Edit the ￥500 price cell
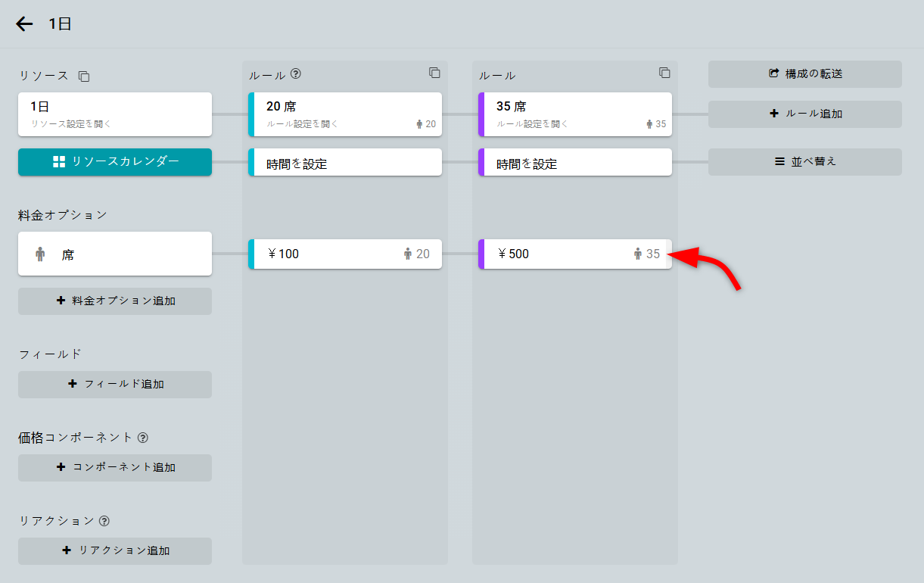 coord(575,254)
